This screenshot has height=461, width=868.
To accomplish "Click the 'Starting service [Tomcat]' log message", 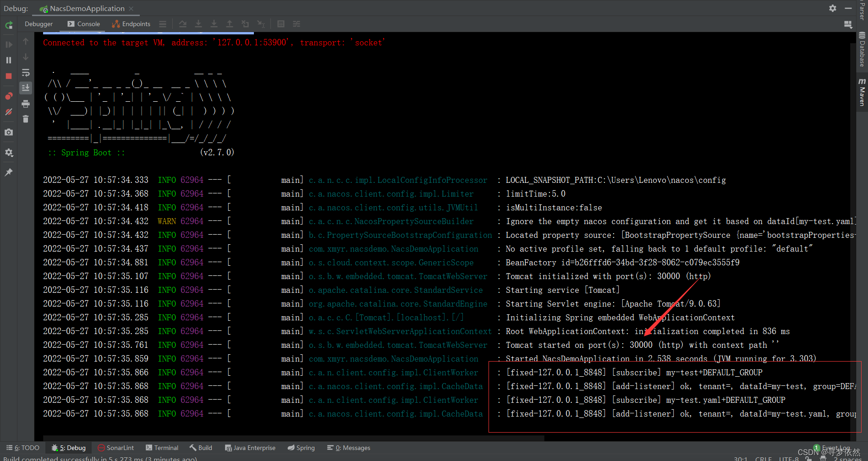I will [x=562, y=290].
